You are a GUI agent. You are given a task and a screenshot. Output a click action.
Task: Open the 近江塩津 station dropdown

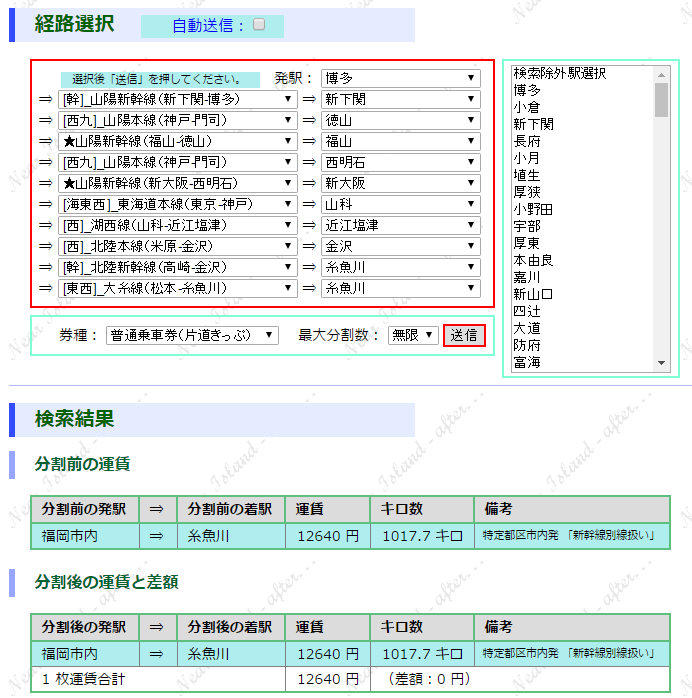[x=401, y=225]
